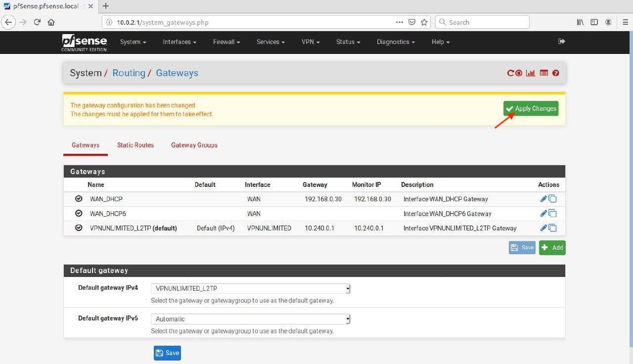This screenshot has width=633, height=364.
Task: Click the Apply Changes button
Action: [531, 109]
